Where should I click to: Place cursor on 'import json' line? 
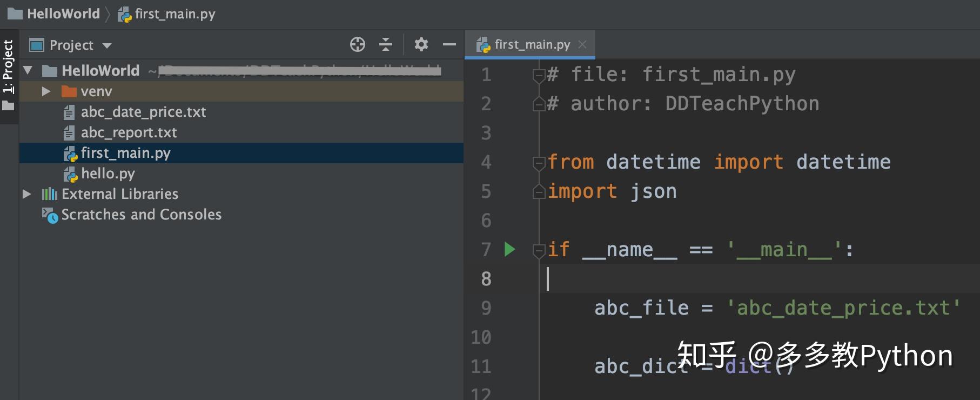[612, 191]
